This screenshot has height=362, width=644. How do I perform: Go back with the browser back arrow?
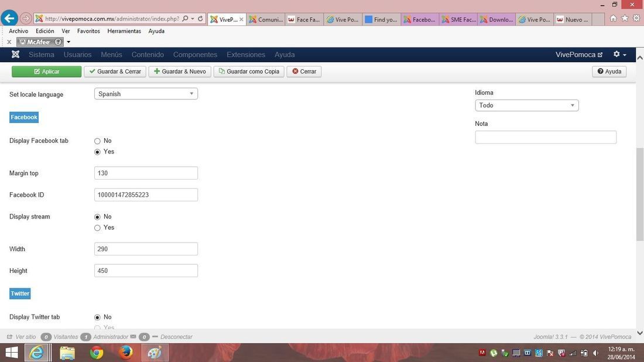(9, 18)
